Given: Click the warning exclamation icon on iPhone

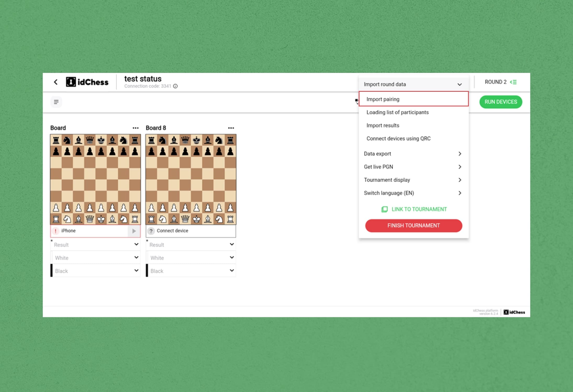Looking at the screenshot, I should tap(56, 231).
